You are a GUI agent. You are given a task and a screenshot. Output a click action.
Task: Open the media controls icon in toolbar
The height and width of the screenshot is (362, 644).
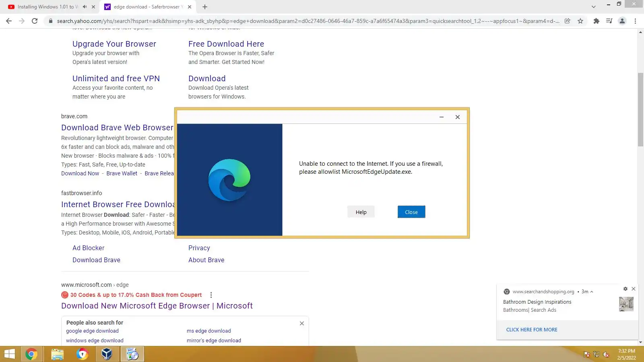coord(609,21)
